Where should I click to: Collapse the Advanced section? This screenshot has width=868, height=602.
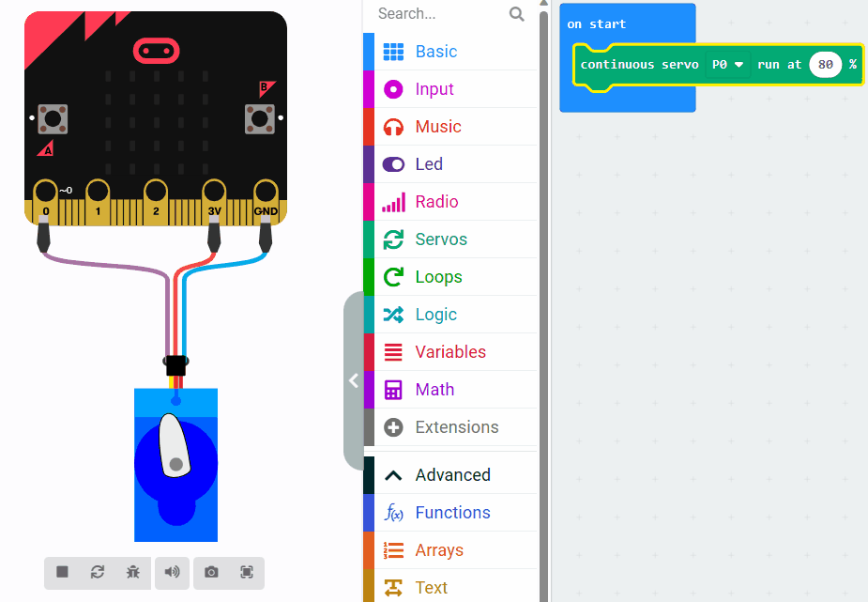point(393,474)
